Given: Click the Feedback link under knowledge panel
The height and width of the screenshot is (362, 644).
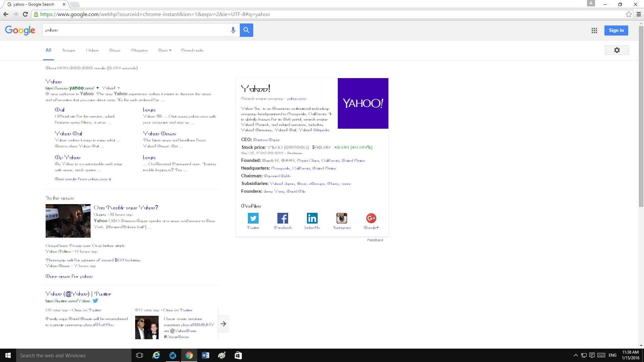Looking at the screenshot, I should pyautogui.click(x=375, y=240).
